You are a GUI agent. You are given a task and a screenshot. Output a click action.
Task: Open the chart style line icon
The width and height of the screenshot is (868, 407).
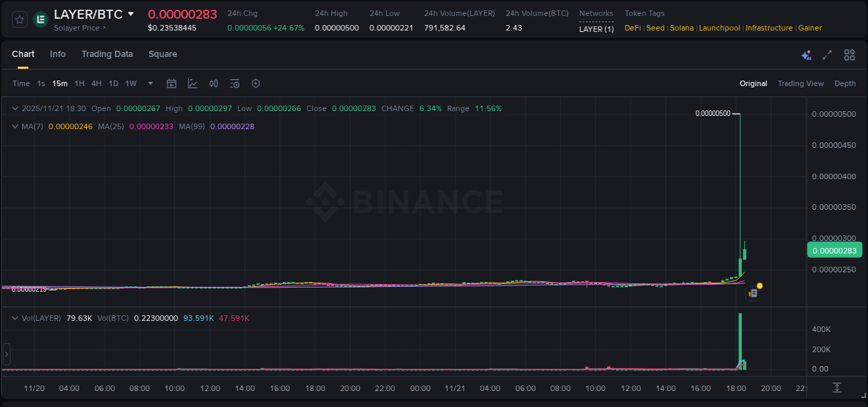(192, 83)
